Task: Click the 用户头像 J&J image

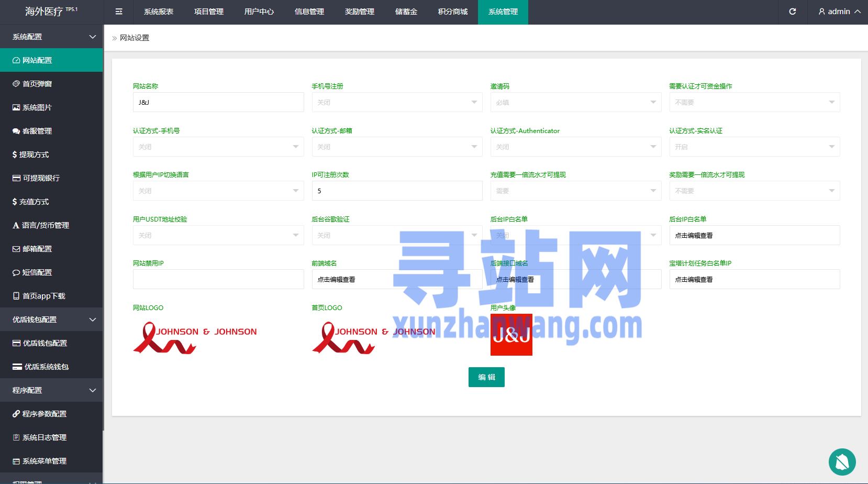Action: [511, 335]
